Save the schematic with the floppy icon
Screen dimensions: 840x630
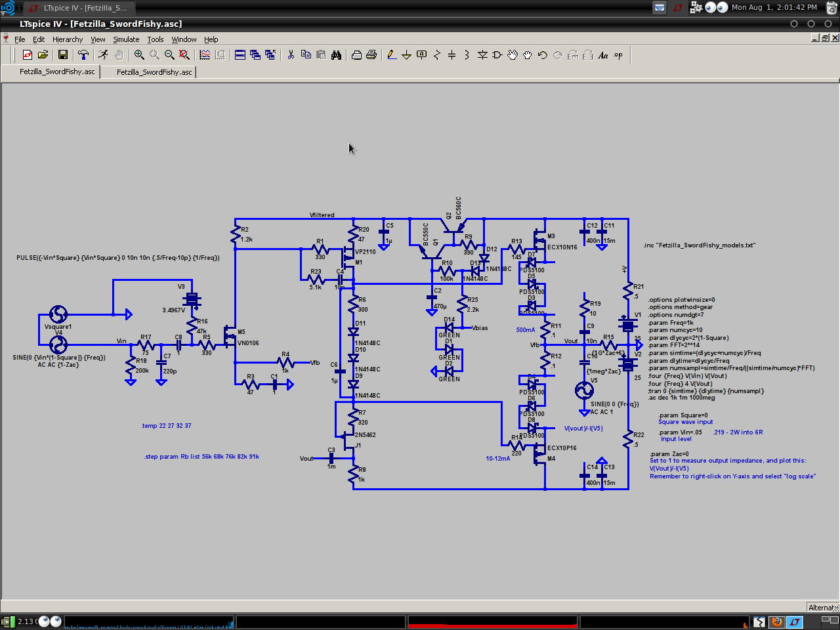point(63,55)
